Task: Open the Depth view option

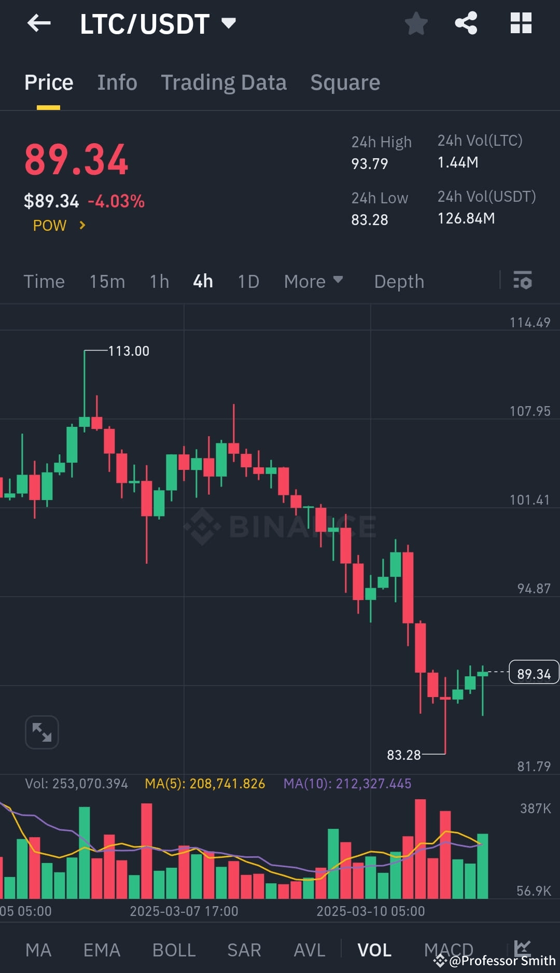Action: point(399,281)
